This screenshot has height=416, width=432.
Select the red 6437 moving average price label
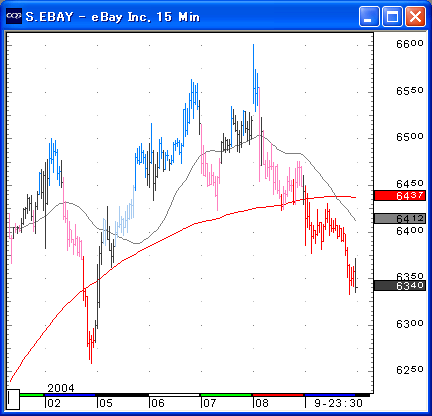(x=400, y=195)
